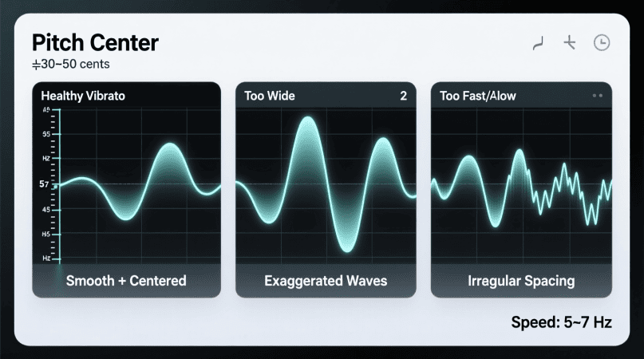
Task: Click the 57 marker on the pitch scale
Action: 45,184
